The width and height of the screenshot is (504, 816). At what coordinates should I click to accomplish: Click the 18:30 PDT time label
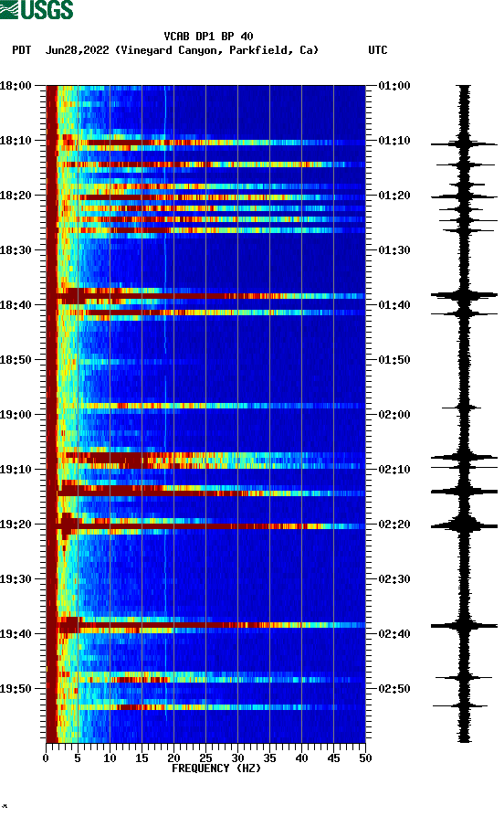pos(16,249)
